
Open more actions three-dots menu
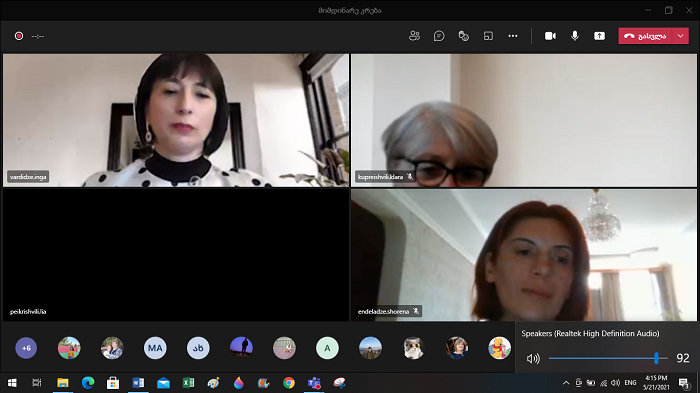513,36
